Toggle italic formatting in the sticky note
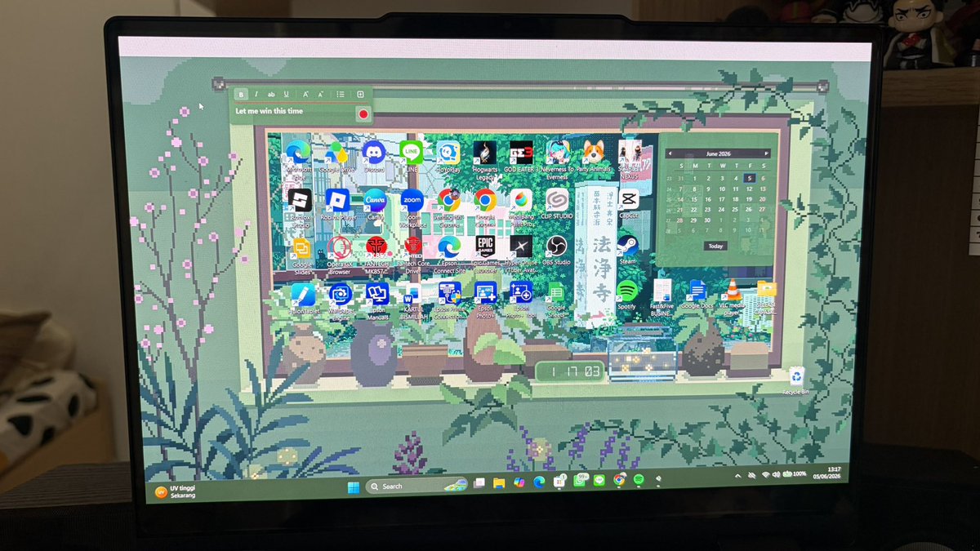Image resolution: width=980 pixels, height=551 pixels. pos(256,95)
